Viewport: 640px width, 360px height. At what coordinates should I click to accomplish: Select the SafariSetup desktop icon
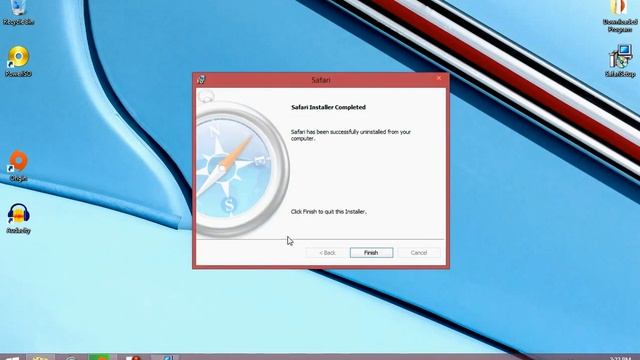620,61
